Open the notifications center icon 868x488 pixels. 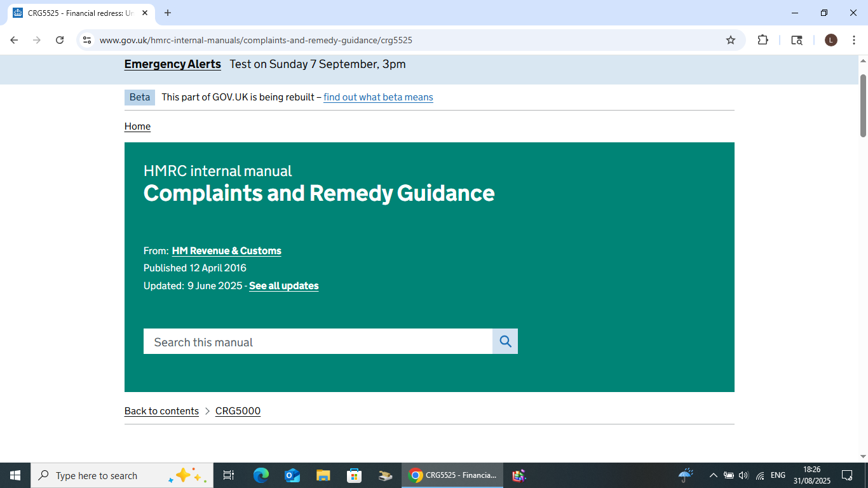coord(847,475)
